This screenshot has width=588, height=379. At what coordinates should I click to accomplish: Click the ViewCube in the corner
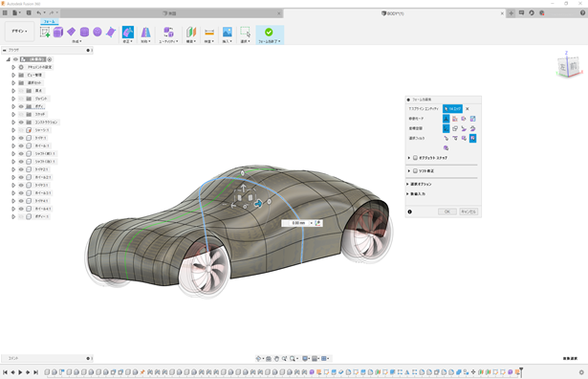[x=569, y=67]
